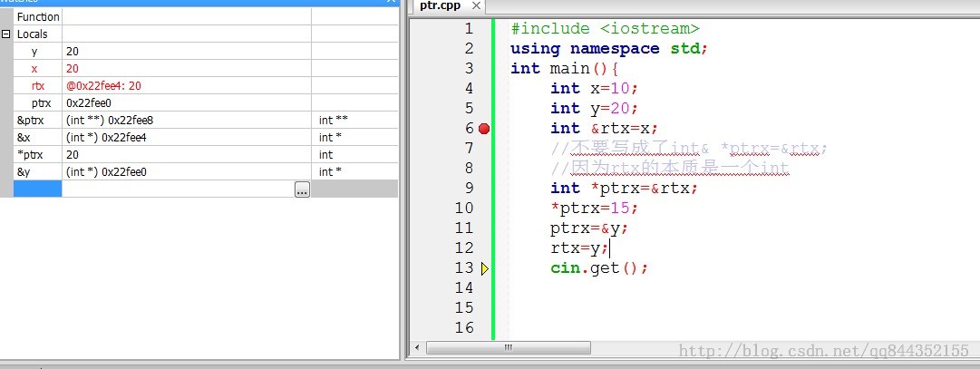
Task: Select the &ptrx watch row
Action: 206,120
